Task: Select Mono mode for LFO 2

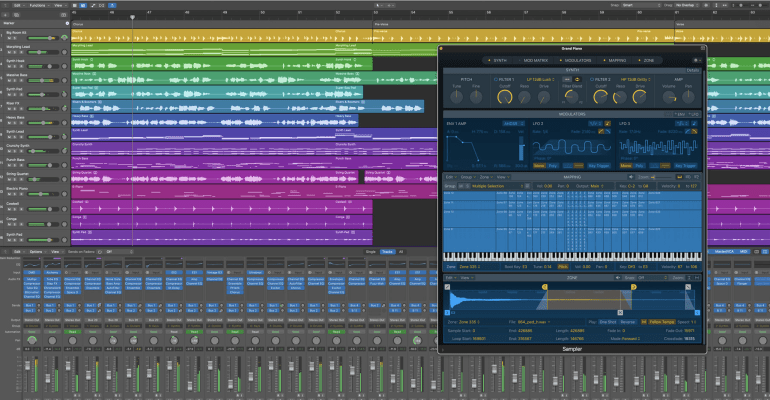Action: pyautogui.click(x=539, y=166)
